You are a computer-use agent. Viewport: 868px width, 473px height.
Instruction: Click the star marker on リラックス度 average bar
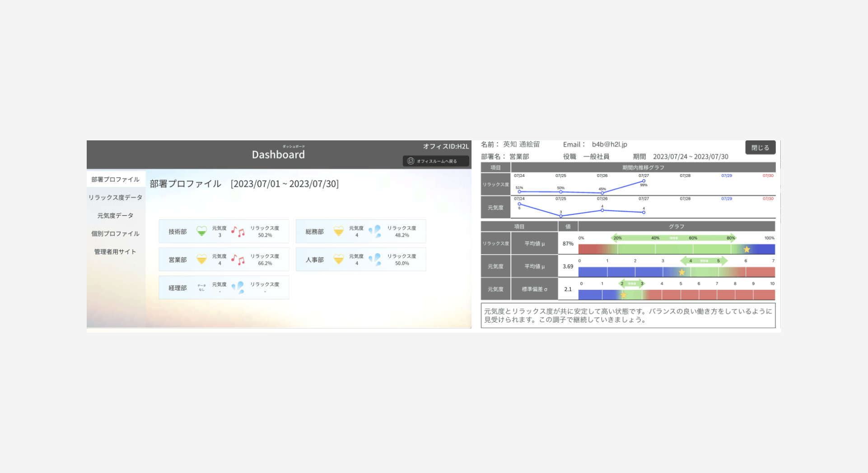tap(747, 249)
